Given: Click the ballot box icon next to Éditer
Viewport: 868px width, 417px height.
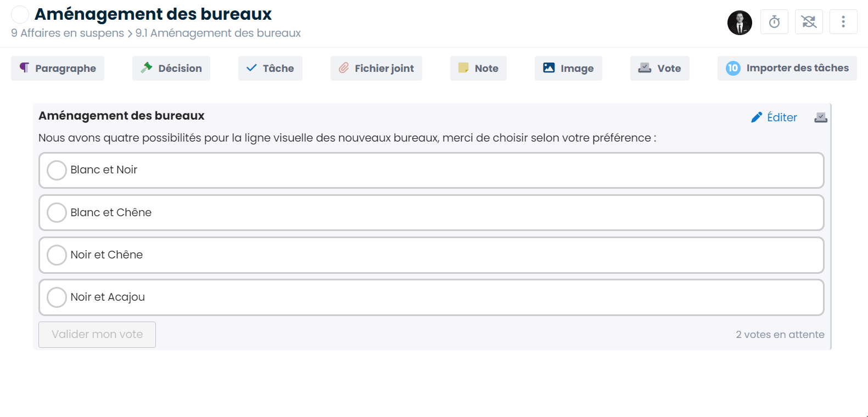Looking at the screenshot, I should click(x=821, y=117).
